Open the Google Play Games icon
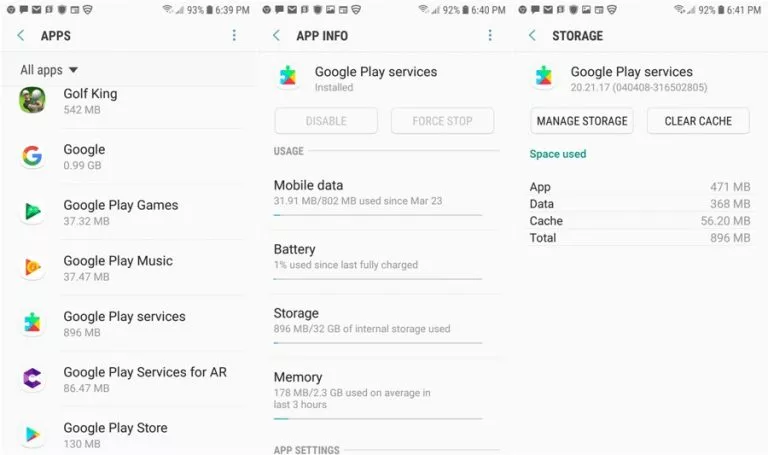This screenshot has height=455, width=768. [x=32, y=211]
